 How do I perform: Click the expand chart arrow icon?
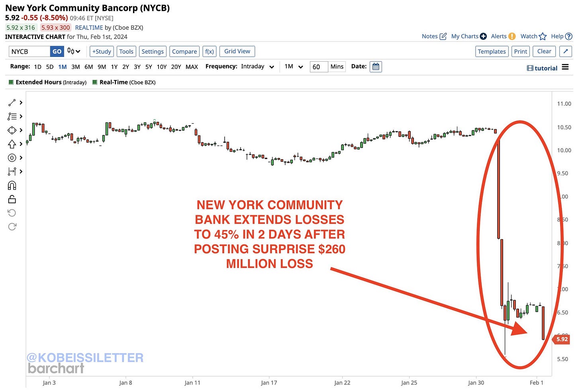pos(566,51)
